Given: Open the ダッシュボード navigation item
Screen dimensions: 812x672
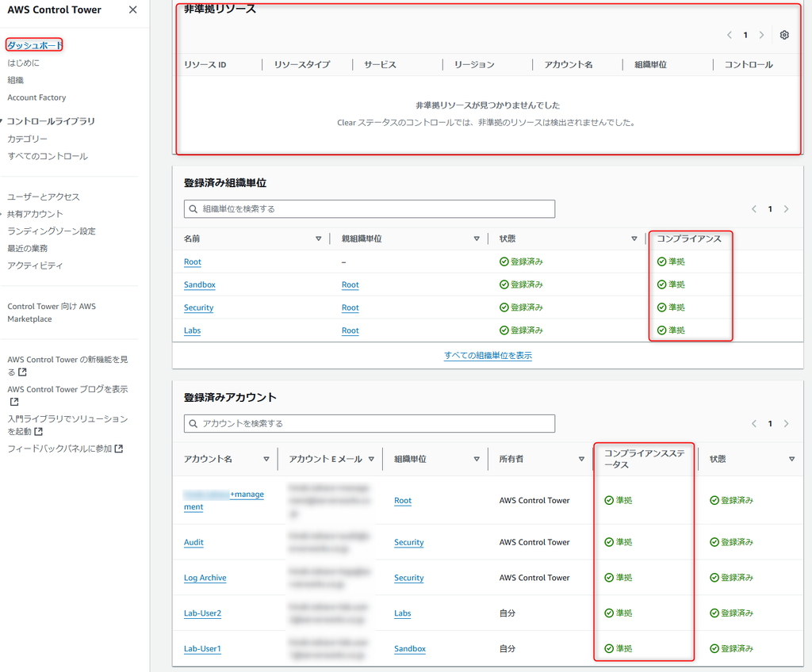Looking at the screenshot, I should (x=34, y=45).
